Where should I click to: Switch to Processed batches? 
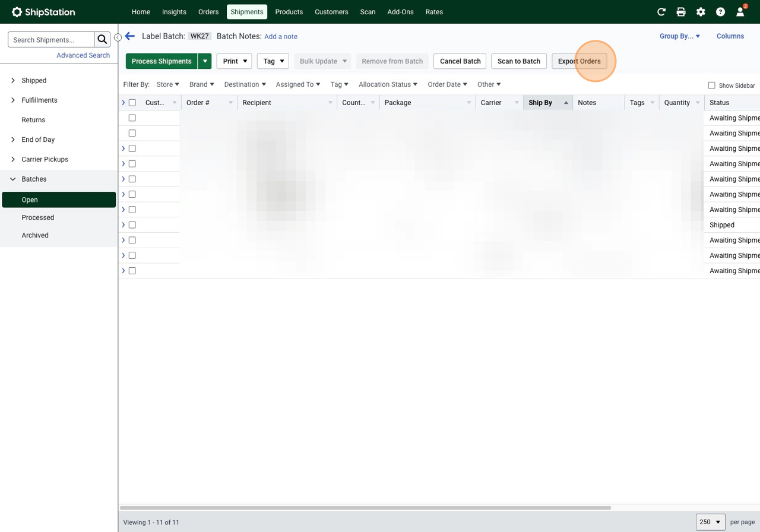click(x=38, y=217)
